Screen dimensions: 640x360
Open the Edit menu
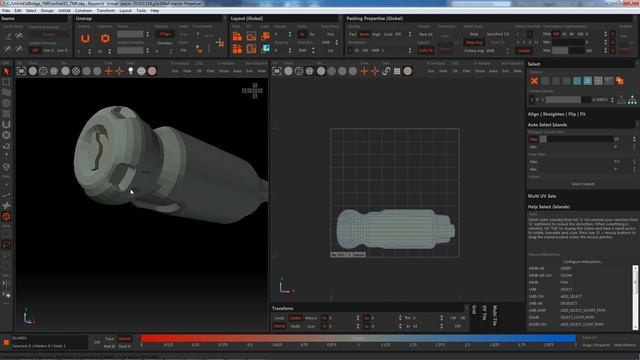pos(18,11)
